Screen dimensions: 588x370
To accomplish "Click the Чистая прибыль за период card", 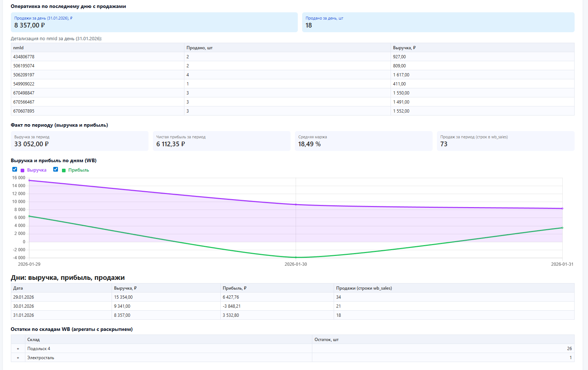I will (x=222, y=141).
